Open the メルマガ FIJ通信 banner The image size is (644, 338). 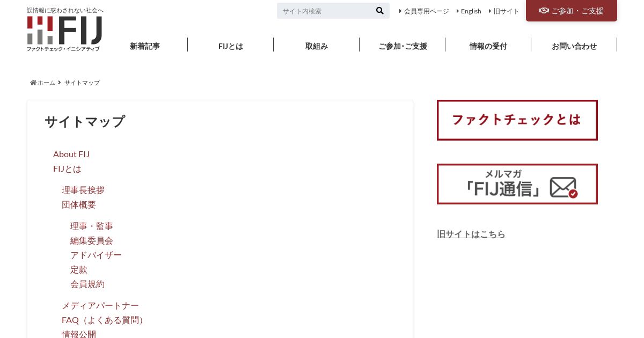517,184
